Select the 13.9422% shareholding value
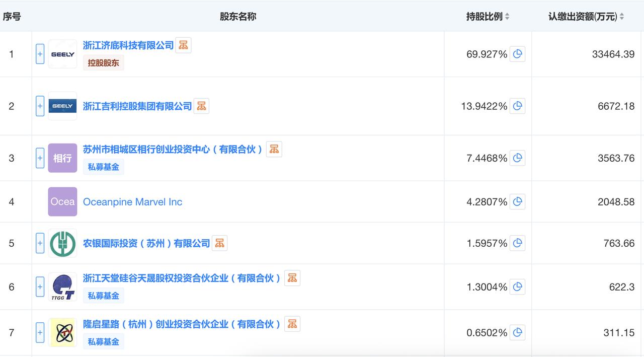 pos(485,106)
